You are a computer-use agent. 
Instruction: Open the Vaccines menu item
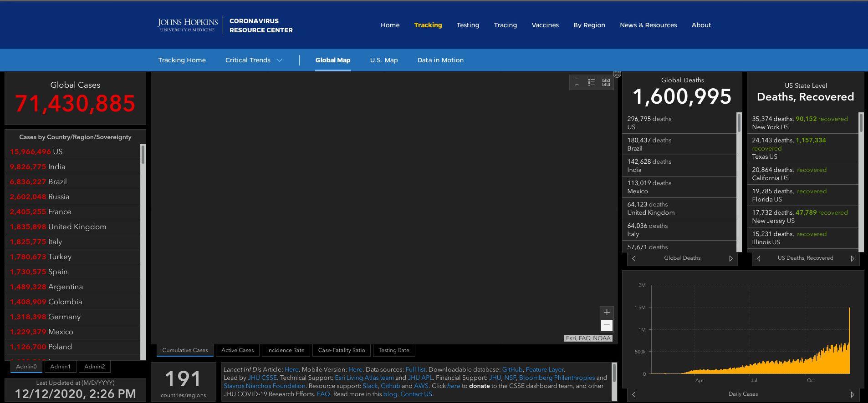(545, 25)
